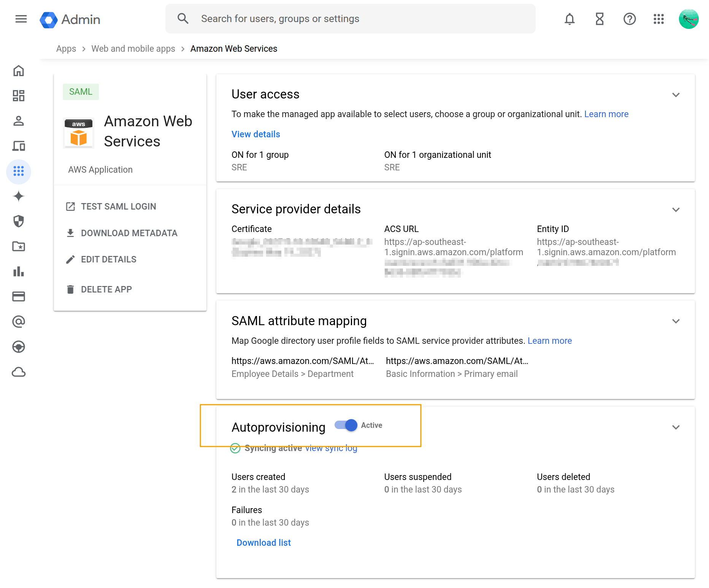Open Security shield icon in sidebar
709x588 pixels.
coord(19,221)
